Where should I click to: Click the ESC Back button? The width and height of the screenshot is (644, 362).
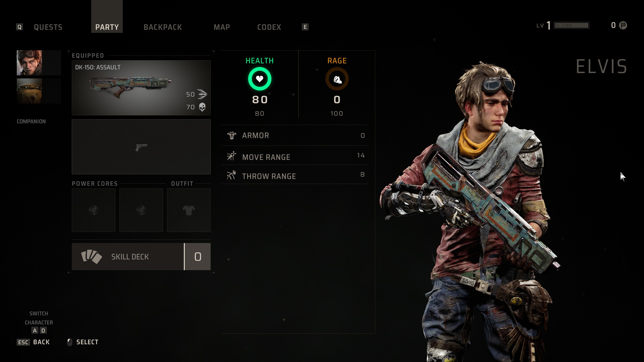[33, 342]
